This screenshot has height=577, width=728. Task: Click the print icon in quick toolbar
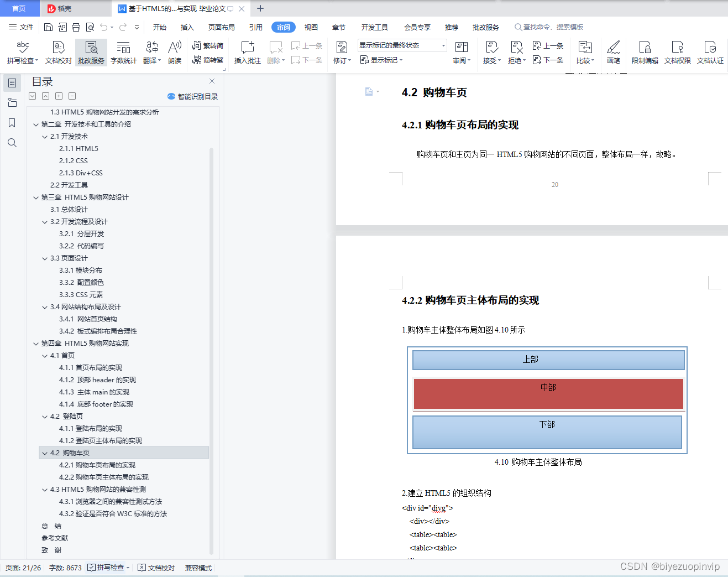pyautogui.click(x=76, y=27)
